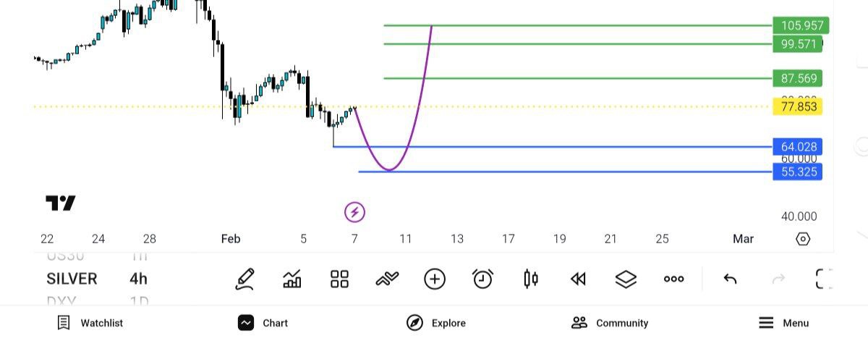This screenshot has height=341, width=868.
Task: Tap the compare symbols line icon
Action: coord(387,279)
